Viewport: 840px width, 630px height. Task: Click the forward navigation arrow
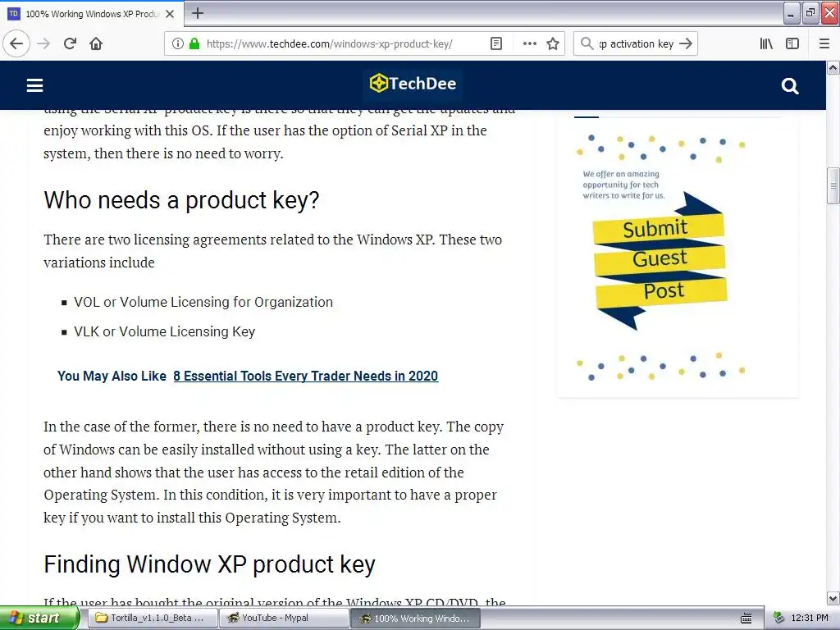(43, 43)
